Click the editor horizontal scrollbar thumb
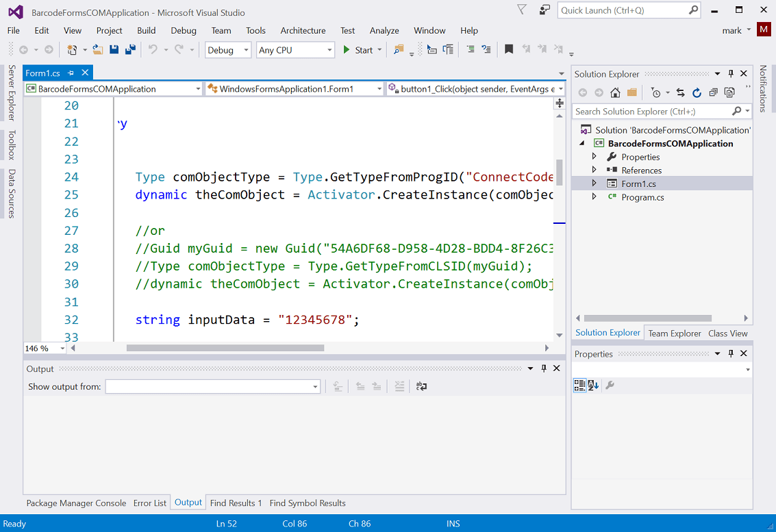Screen dimensions: 776x532 (225, 348)
